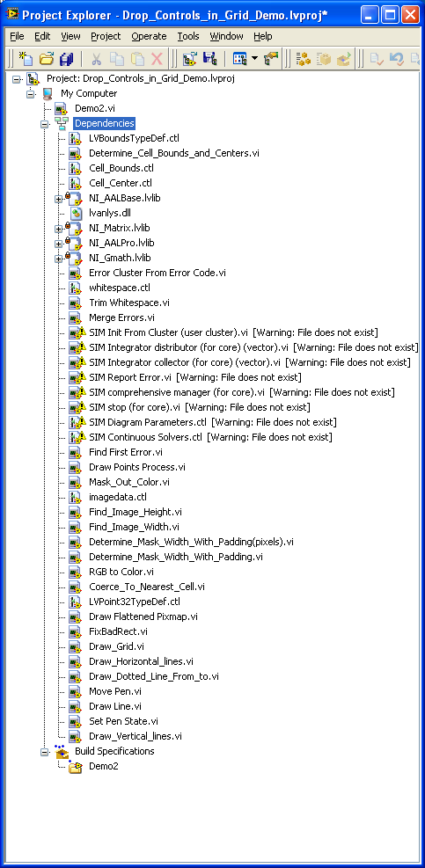The height and width of the screenshot is (868, 425).
Task: Select the lvanlys.dll dependency
Action: tap(110, 213)
